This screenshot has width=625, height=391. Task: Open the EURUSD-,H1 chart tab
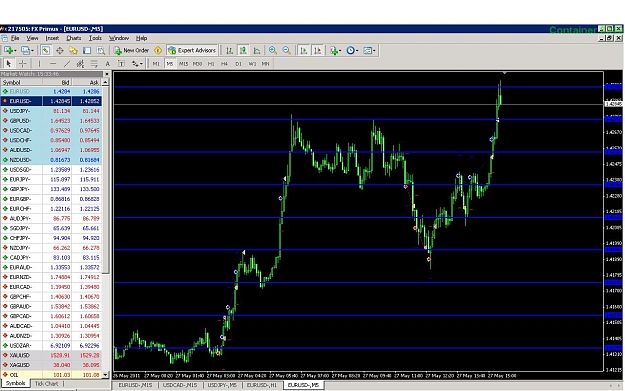262,385
